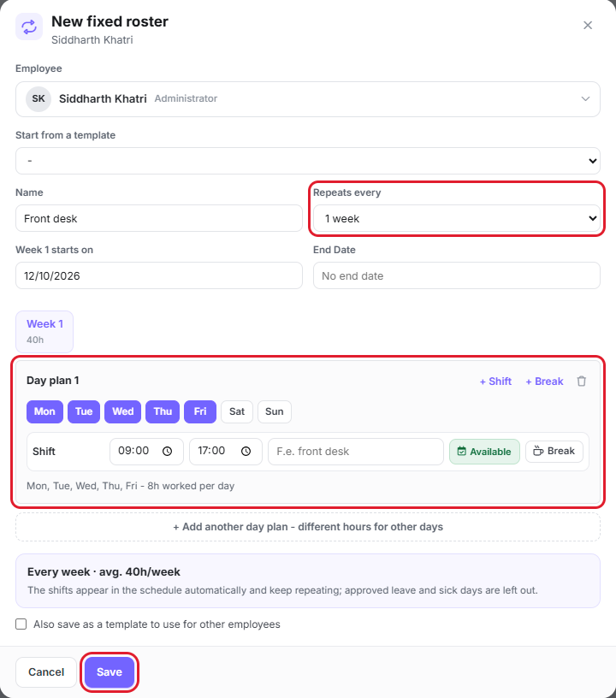Click the repeat arrows roster icon
This screenshot has width=616, height=698.
pyautogui.click(x=29, y=27)
